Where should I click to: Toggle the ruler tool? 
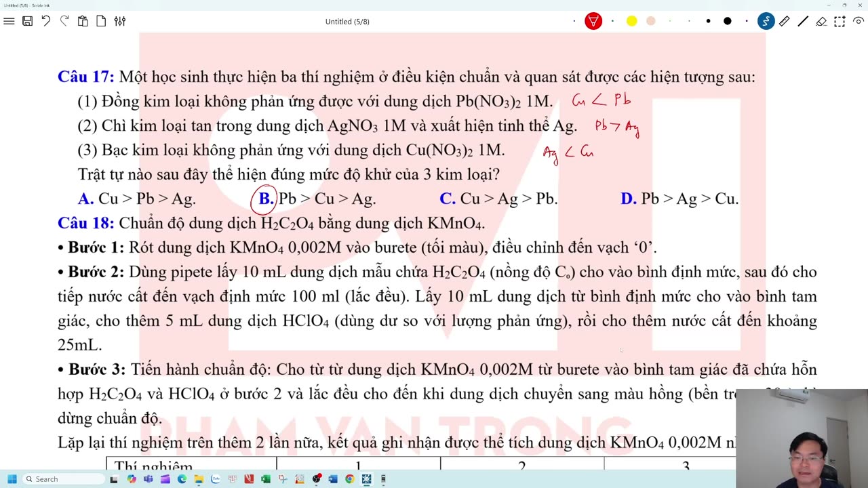pos(784,21)
